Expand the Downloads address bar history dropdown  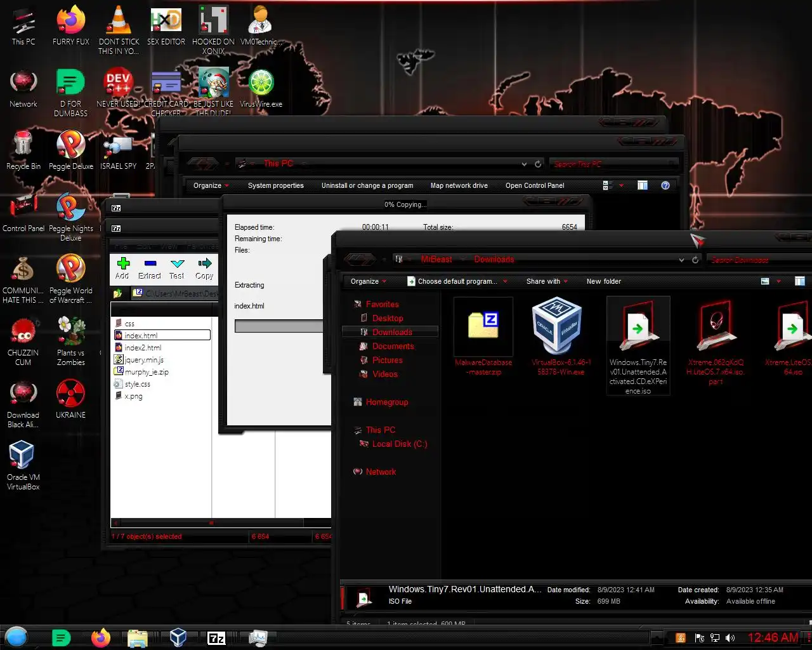tap(681, 260)
